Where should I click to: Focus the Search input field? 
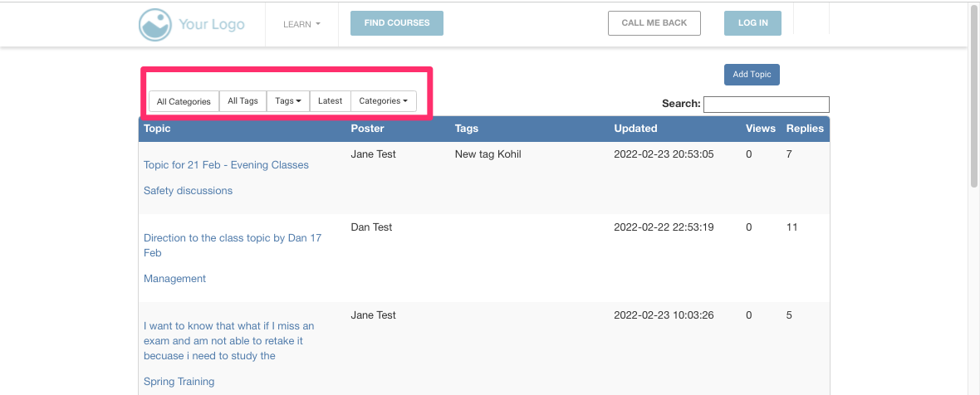pyautogui.click(x=766, y=105)
